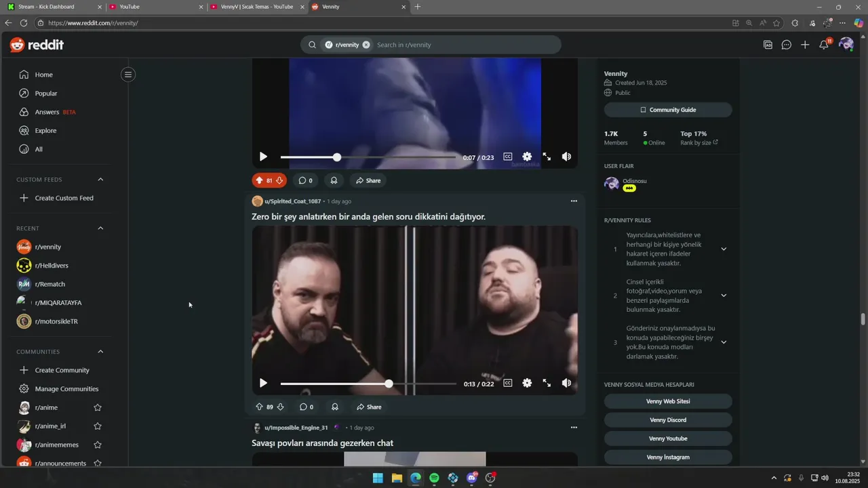The width and height of the screenshot is (868, 488).
Task: Enter fullscreen on the top video
Action: (547, 157)
